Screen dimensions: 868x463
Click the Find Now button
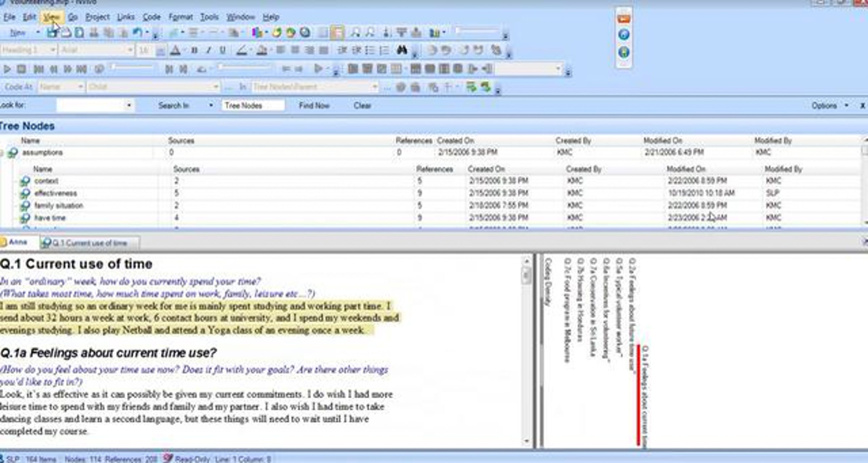tap(314, 106)
